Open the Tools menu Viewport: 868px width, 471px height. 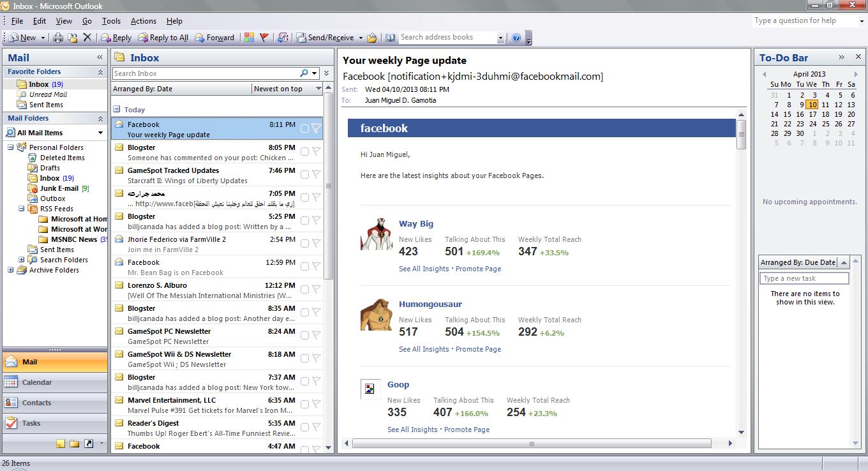tap(111, 21)
